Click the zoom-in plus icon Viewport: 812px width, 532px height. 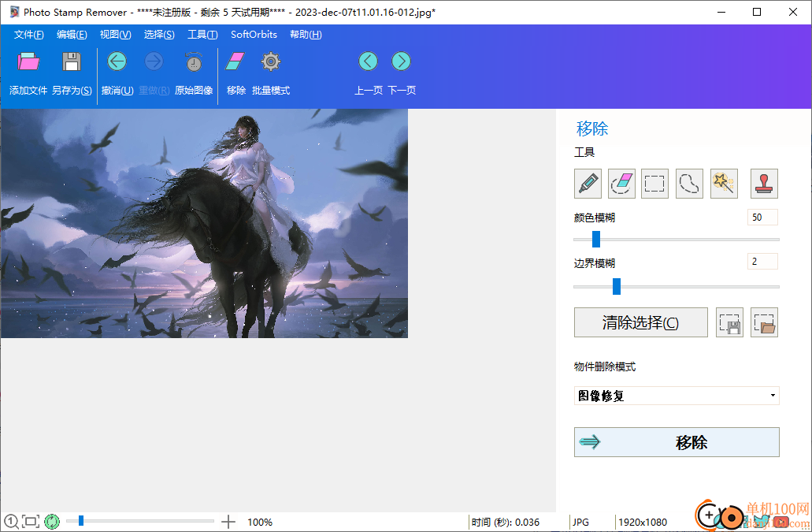[228, 522]
